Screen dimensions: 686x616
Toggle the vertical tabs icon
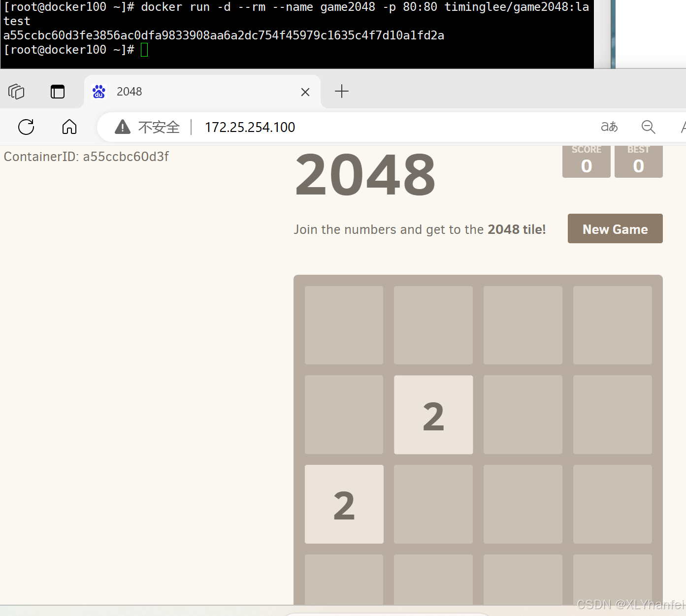58,92
